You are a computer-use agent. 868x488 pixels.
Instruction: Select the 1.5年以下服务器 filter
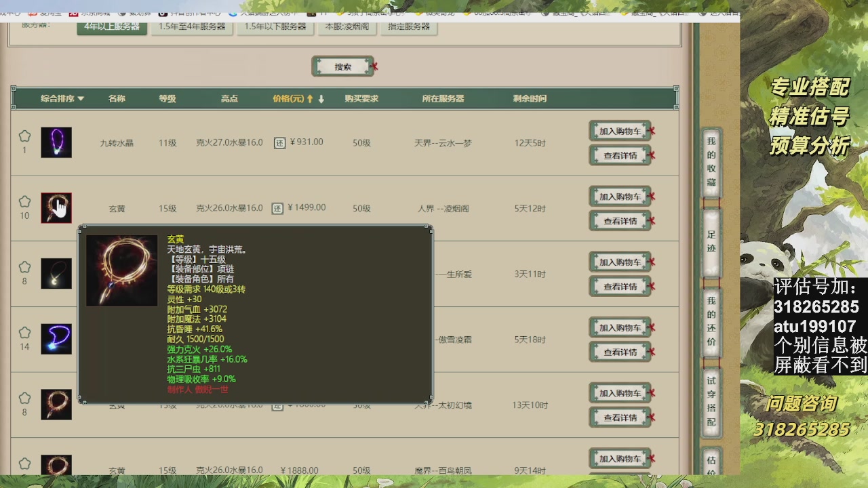pos(275,26)
